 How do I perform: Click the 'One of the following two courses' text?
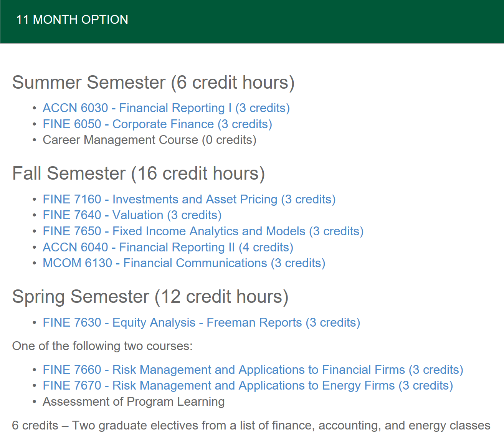coord(102,346)
